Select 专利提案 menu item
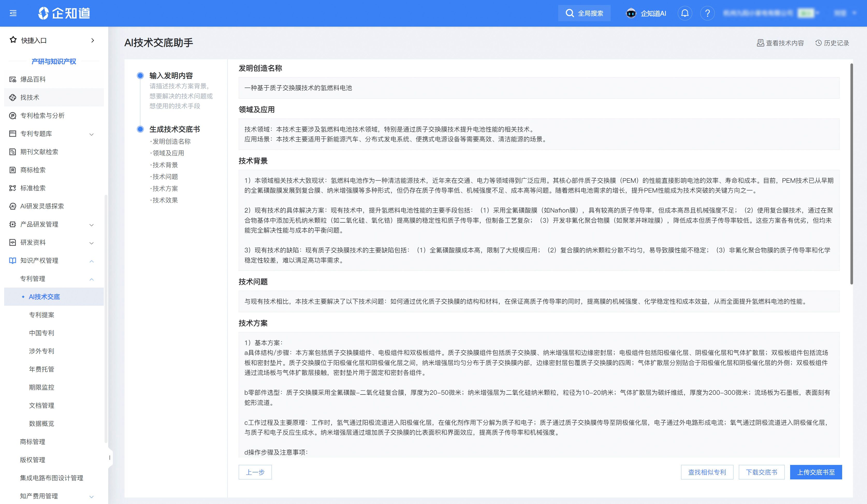 pos(41,315)
